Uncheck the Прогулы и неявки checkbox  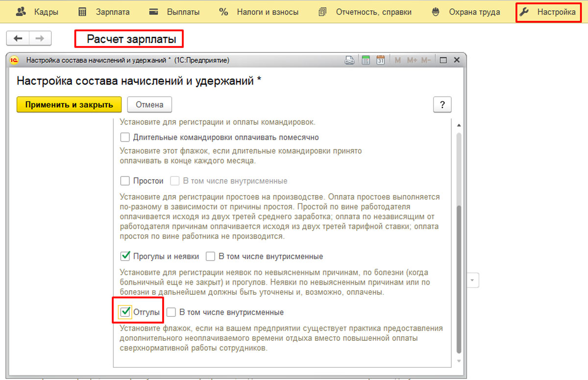125,256
